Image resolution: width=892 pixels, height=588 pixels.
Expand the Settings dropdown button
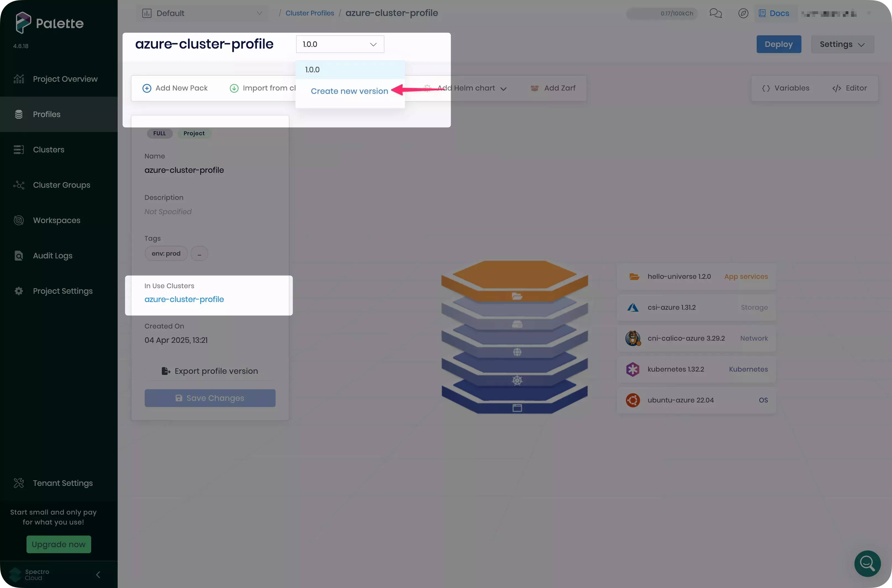pos(843,44)
